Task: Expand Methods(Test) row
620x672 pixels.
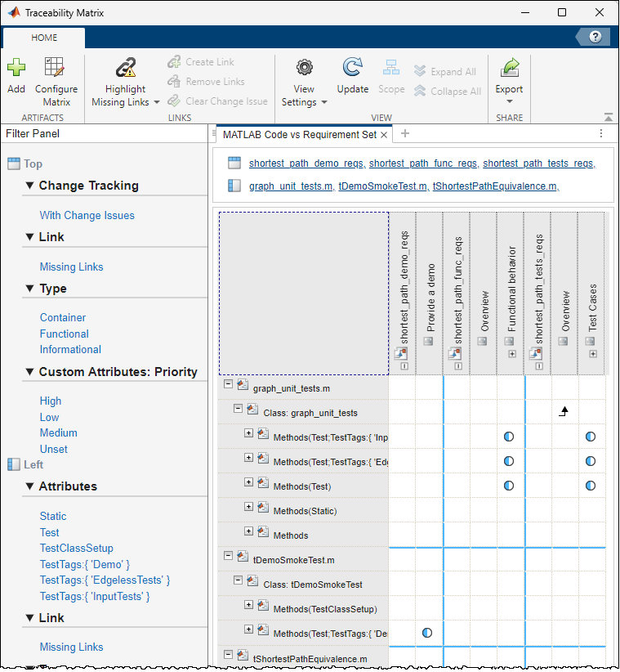Action: click(248, 482)
